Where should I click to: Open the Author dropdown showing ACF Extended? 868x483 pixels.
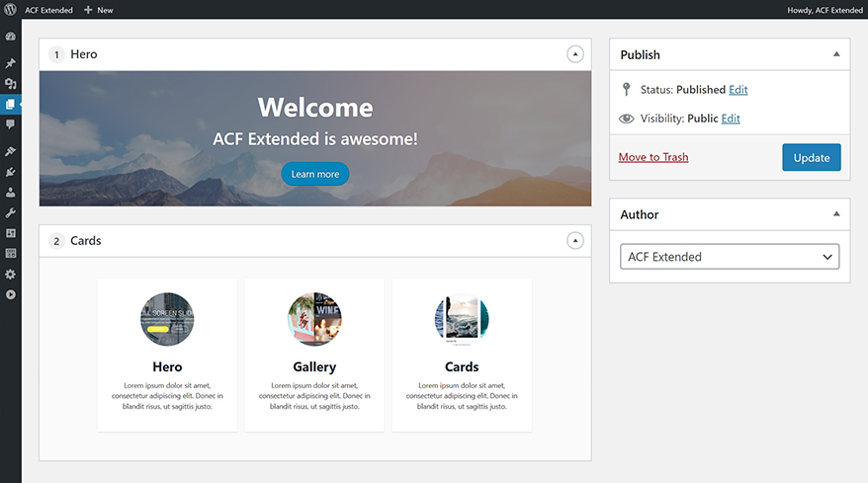(730, 257)
